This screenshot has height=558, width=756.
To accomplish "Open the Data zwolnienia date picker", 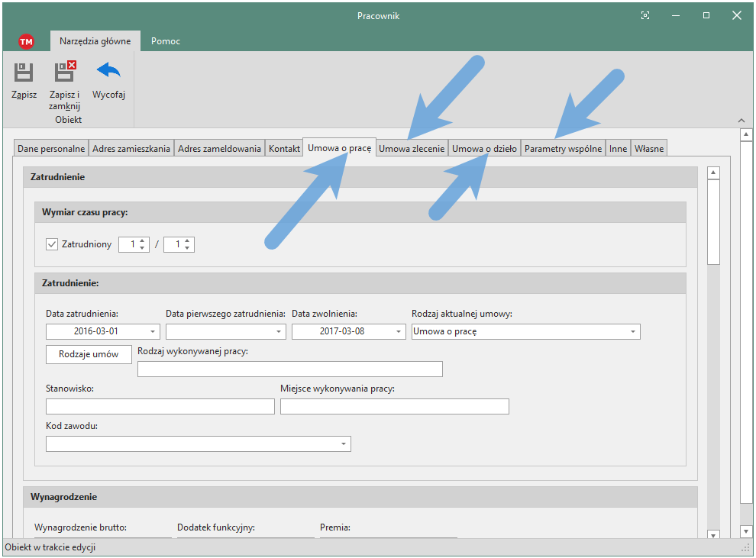I will 399,332.
